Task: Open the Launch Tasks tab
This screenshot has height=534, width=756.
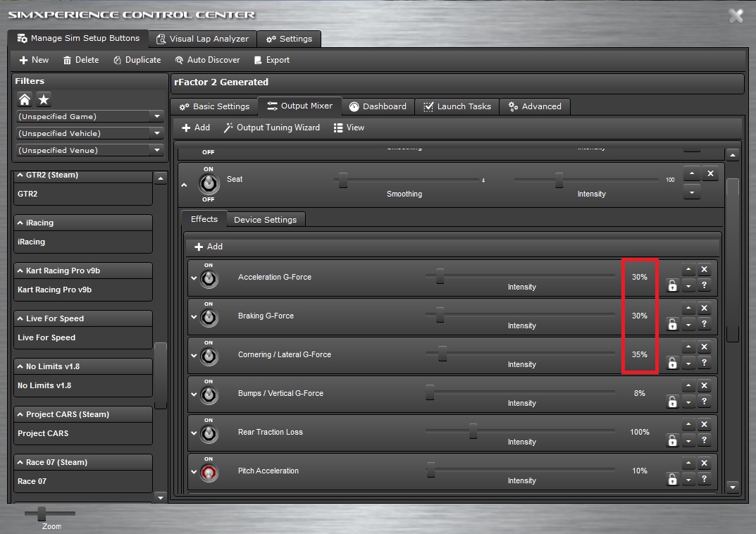Action: point(457,106)
